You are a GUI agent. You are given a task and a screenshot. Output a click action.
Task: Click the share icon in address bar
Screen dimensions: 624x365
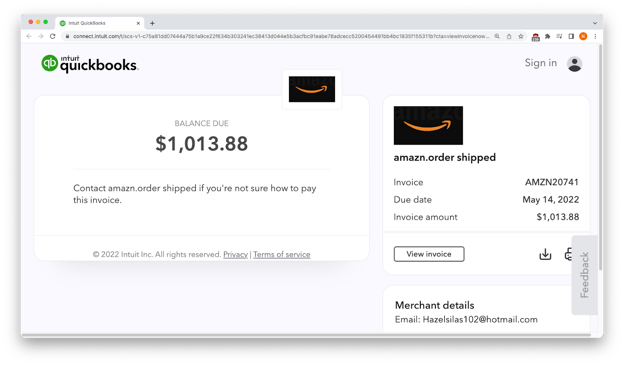pos(509,36)
